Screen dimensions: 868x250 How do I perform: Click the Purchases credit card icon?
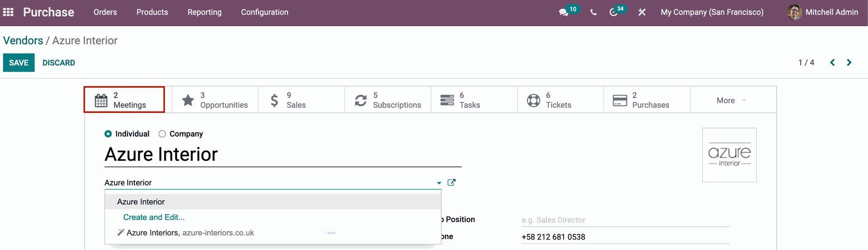click(x=620, y=100)
